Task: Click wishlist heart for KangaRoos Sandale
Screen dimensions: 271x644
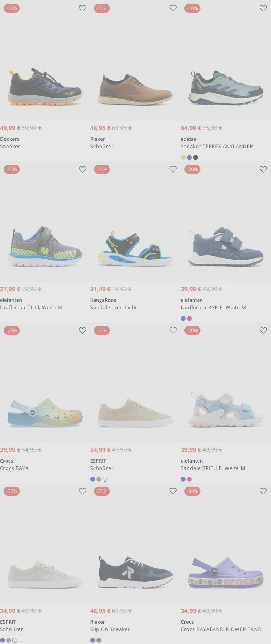Action: point(173,169)
